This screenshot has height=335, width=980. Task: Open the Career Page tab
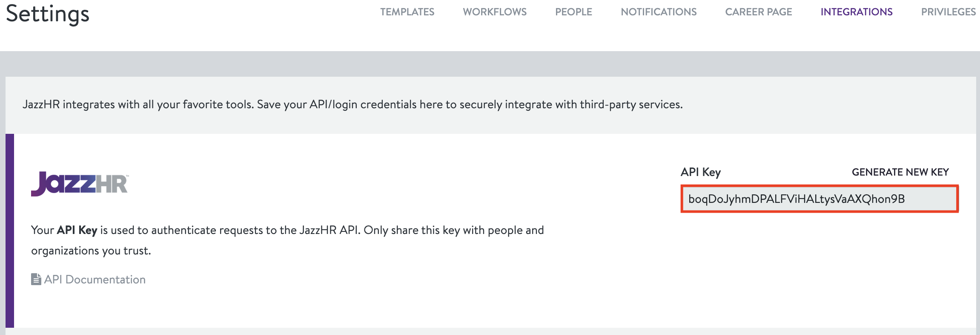pos(758,12)
